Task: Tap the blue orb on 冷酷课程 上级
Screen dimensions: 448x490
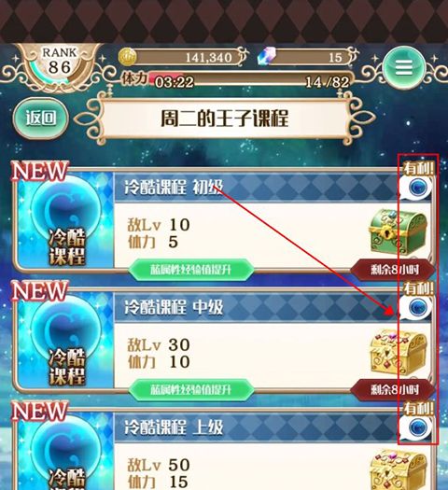Action: (417, 427)
